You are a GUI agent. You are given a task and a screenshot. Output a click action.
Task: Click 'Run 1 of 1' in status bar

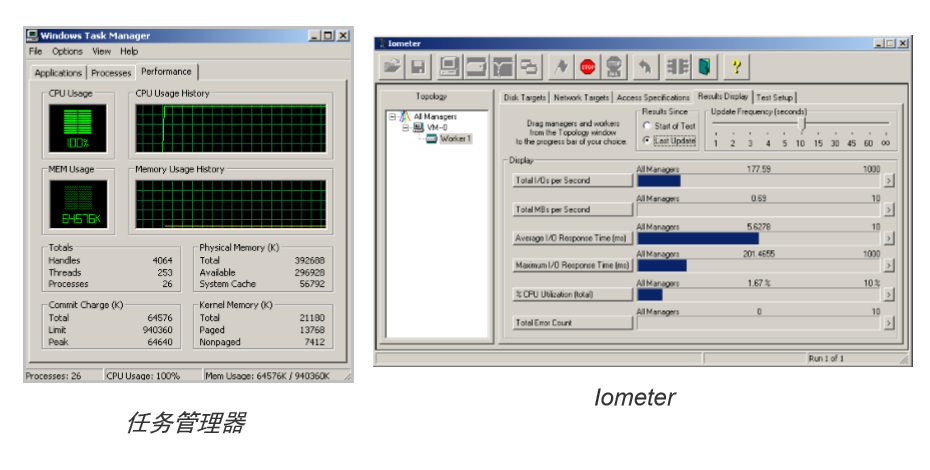click(x=826, y=358)
